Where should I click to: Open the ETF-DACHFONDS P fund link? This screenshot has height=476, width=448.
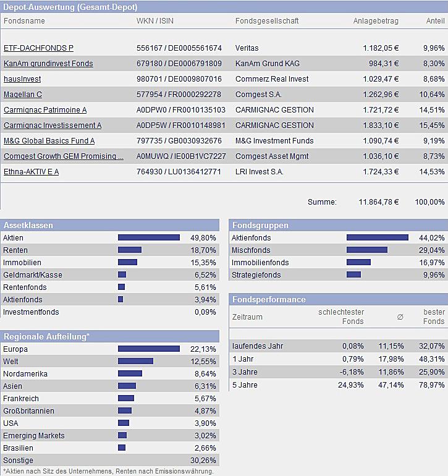38,48
